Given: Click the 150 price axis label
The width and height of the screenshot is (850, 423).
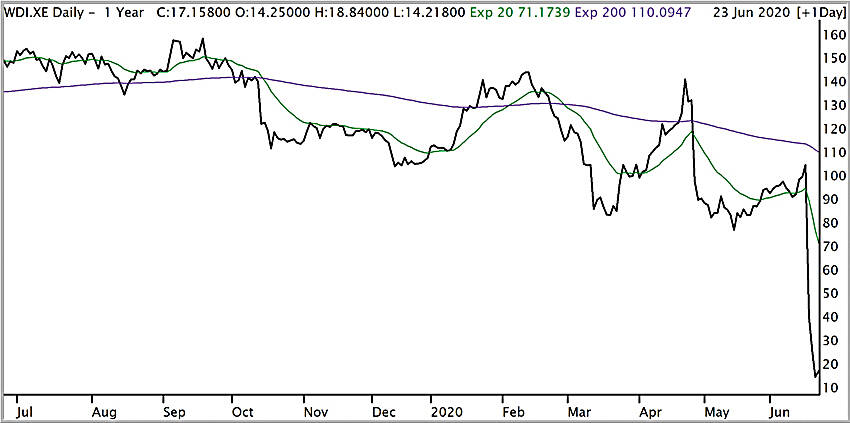Looking at the screenshot, I should [834, 59].
